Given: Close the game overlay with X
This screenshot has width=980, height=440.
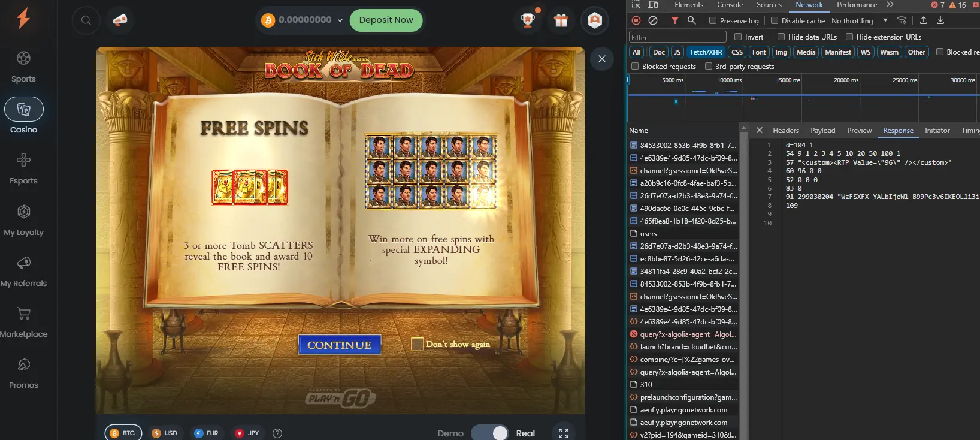Looking at the screenshot, I should click(602, 59).
